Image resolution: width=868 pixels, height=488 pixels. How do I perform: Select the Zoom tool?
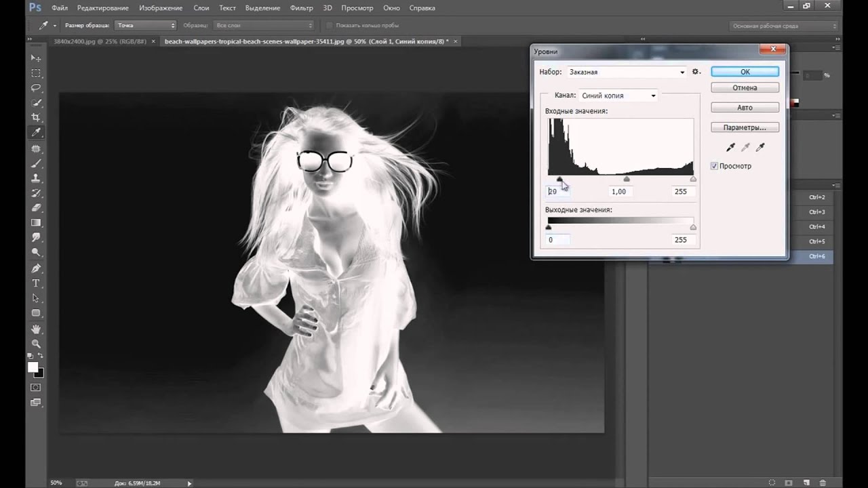click(x=36, y=344)
